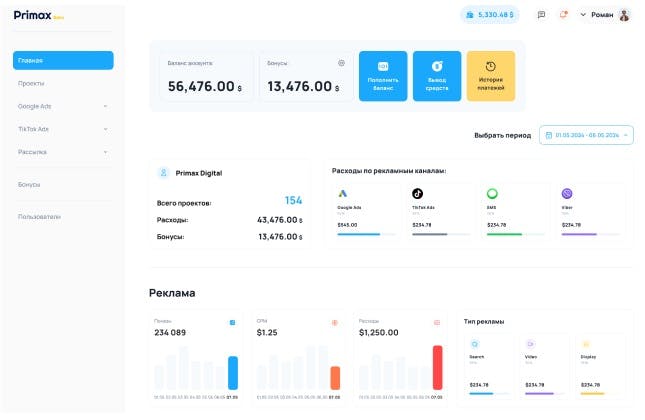
Task: Click the Google Ads spending progress bar
Action: (x=367, y=234)
